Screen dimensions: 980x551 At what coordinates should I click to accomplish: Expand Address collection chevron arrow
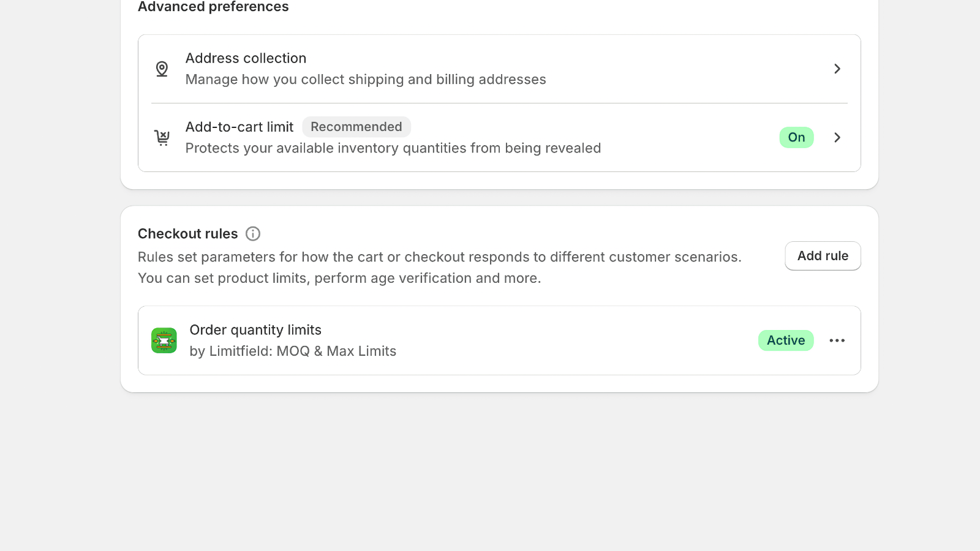coord(837,69)
